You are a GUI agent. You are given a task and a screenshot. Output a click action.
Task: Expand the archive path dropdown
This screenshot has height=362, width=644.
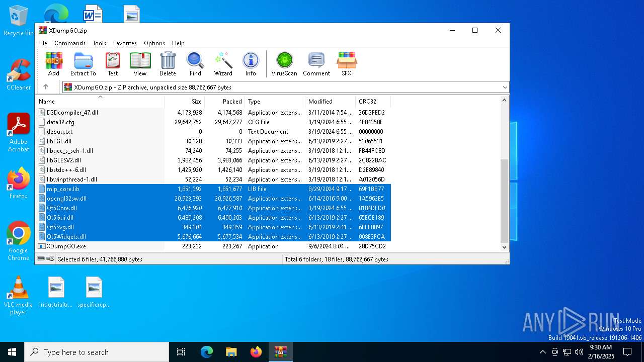505,87
